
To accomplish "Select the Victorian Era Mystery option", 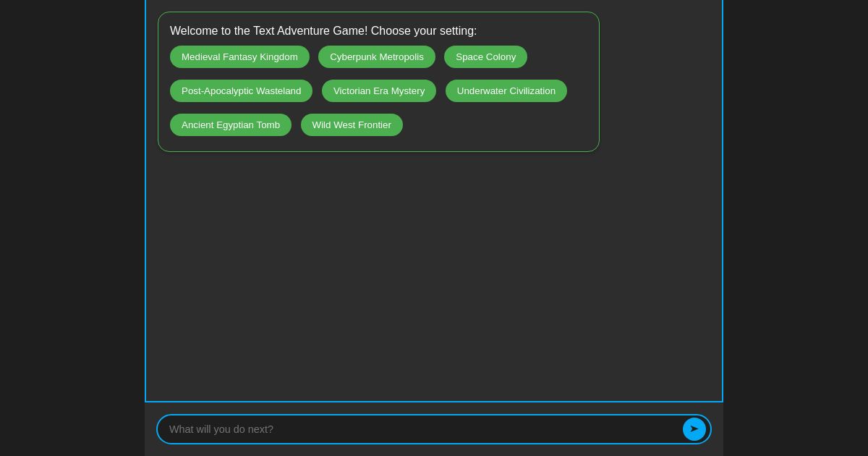I will 379,90.
